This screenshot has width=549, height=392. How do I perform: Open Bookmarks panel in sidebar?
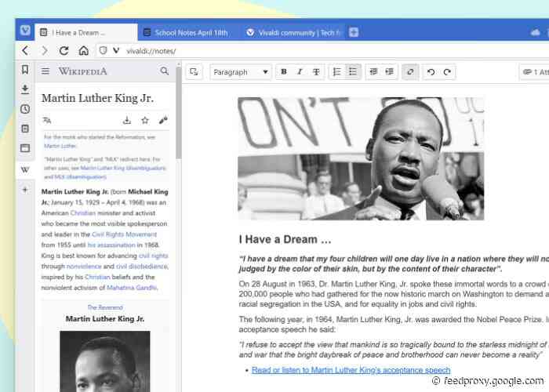coord(25,69)
